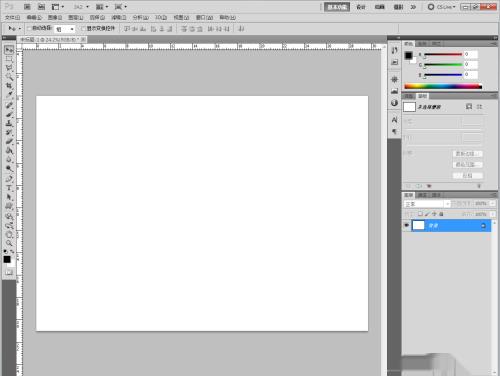Open the 滤镜 (Filter) menu
The image size is (500, 376).
(x=119, y=17)
